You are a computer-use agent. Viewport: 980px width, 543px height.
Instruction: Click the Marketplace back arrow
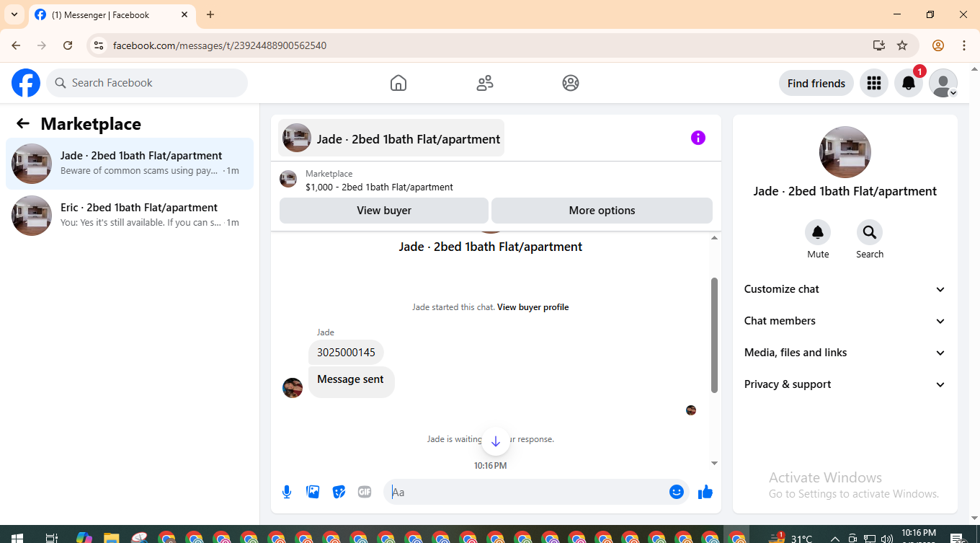[23, 123]
